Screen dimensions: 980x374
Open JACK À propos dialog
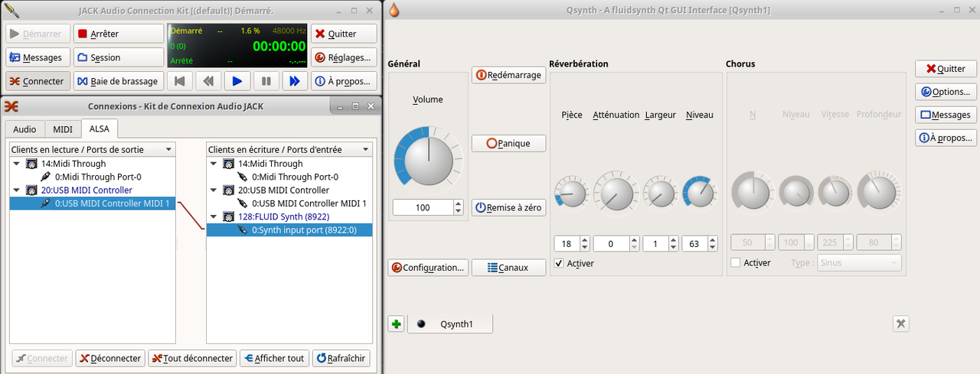coord(344,81)
